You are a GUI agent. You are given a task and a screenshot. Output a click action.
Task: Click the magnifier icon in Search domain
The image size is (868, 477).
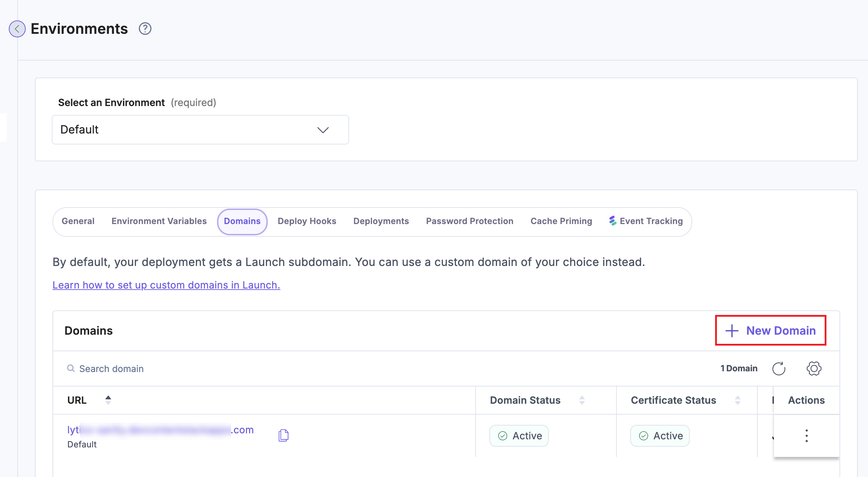click(71, 368)
